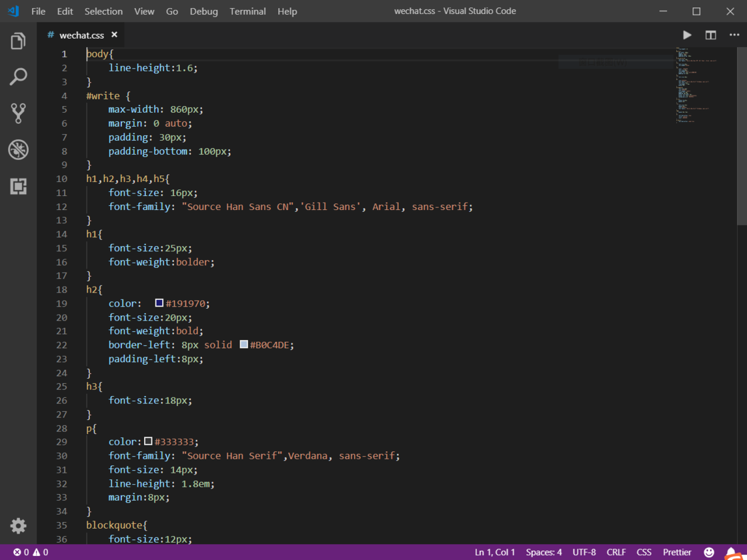Open the Terminal menu
The width and height of the screenshot is (747, 560).
(x=247, y=11)
